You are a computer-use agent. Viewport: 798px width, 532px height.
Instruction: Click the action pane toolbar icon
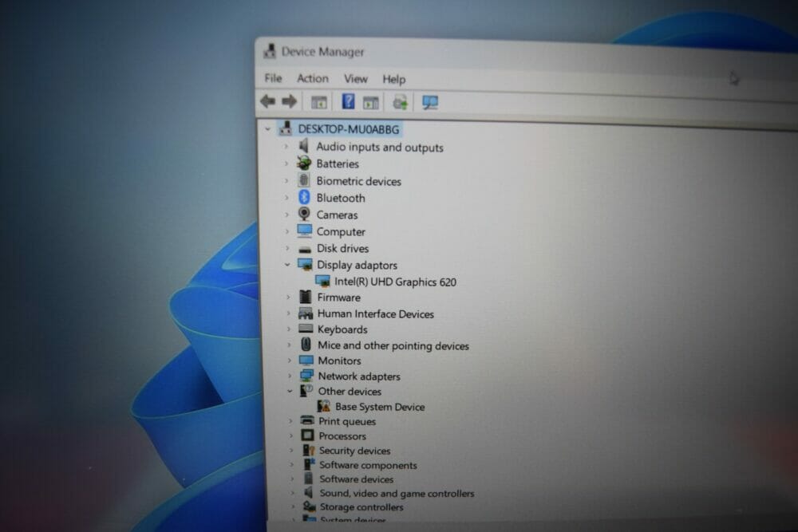371,103
